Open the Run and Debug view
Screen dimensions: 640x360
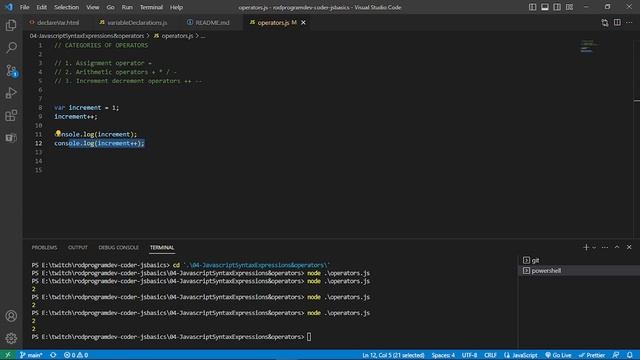(x=11, y=93)
